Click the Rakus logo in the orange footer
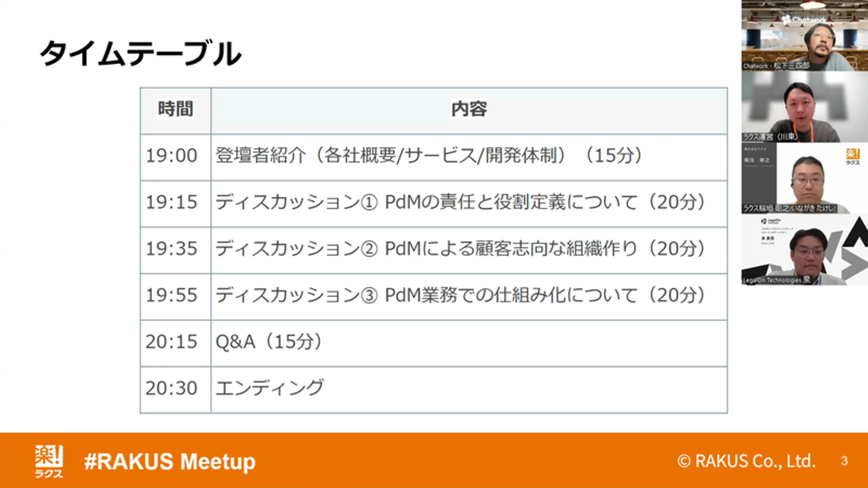Image resolution: width=868 pixels, height=488 pixels. pos(49,461)
